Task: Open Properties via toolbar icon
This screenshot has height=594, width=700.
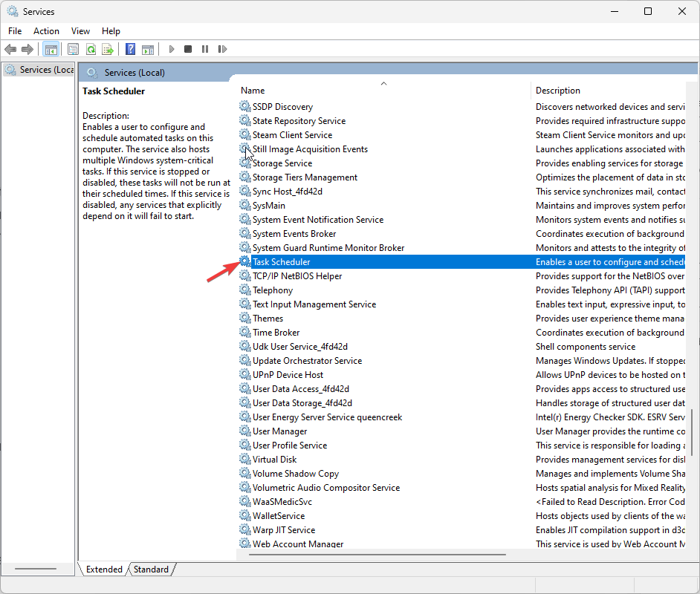Action: tap(73, 50)
